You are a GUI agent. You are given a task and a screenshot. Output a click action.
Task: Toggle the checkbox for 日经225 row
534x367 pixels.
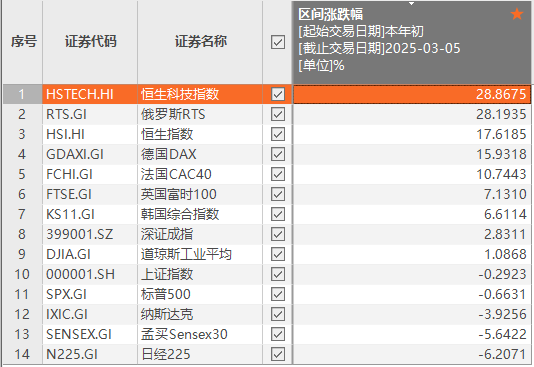(x=278, y=354)
